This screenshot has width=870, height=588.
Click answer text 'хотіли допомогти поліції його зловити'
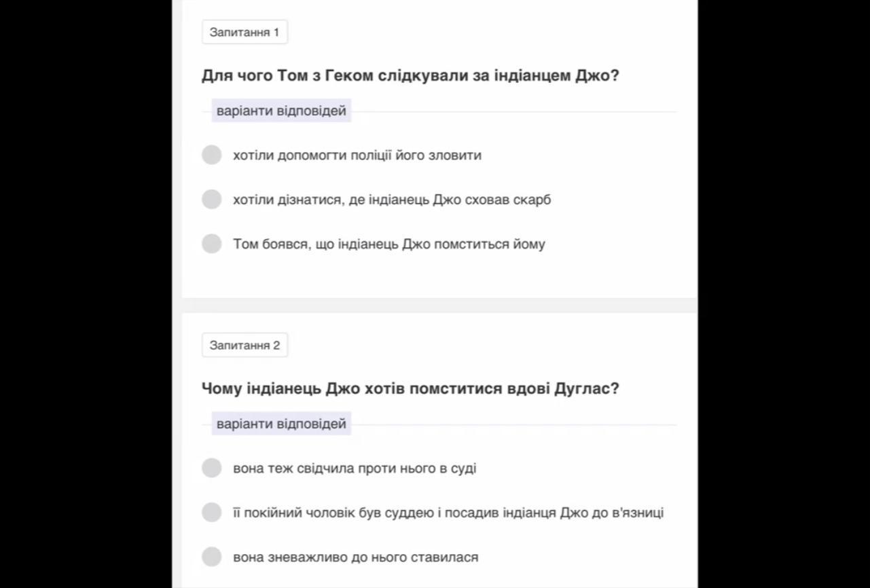pos(357,155)
